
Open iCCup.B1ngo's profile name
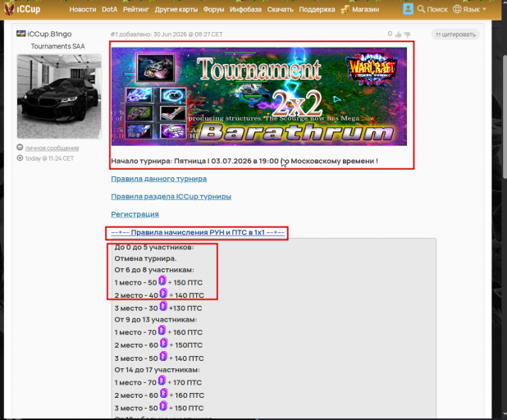49,34
